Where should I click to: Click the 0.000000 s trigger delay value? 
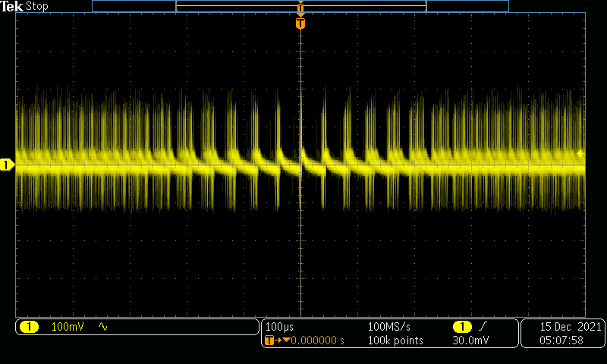[x=317, y=340]
